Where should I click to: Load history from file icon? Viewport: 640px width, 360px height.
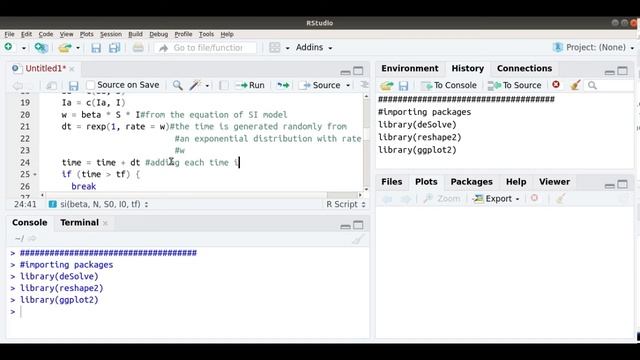coord(387,85)
